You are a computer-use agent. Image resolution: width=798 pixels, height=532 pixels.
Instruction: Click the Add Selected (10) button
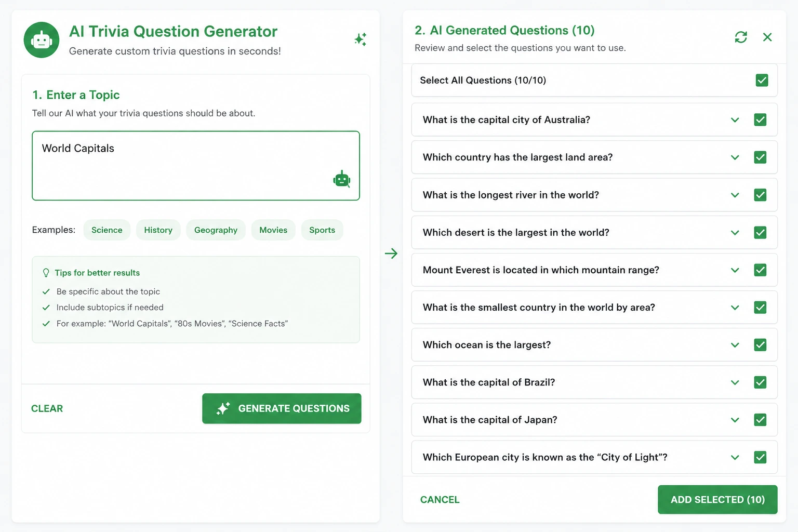717,500
